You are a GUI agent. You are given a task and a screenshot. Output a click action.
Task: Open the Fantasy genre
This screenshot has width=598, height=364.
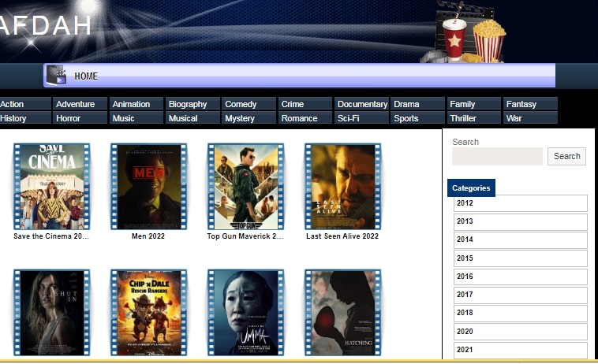click(x=530, y=104)
